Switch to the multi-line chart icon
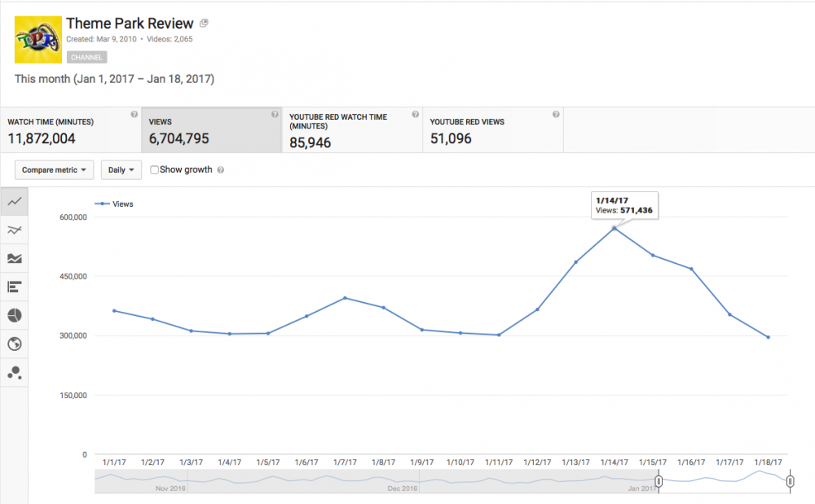Viewport: 815px width, 504px height. pyautogui.click(x=14, y=230)
